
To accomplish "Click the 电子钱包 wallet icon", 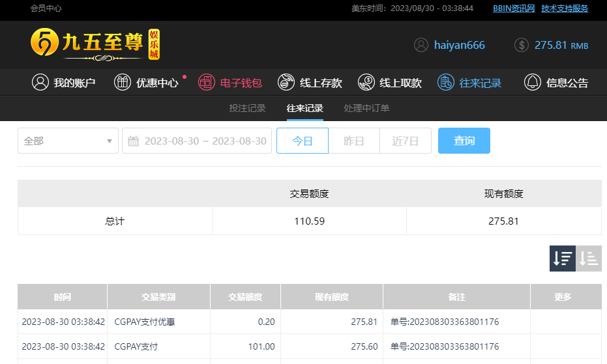I will tap(206, 83).
